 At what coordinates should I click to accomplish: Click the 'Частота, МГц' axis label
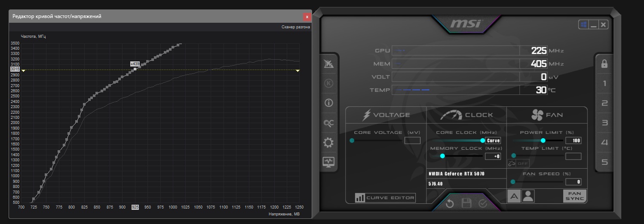click(33, 36)
